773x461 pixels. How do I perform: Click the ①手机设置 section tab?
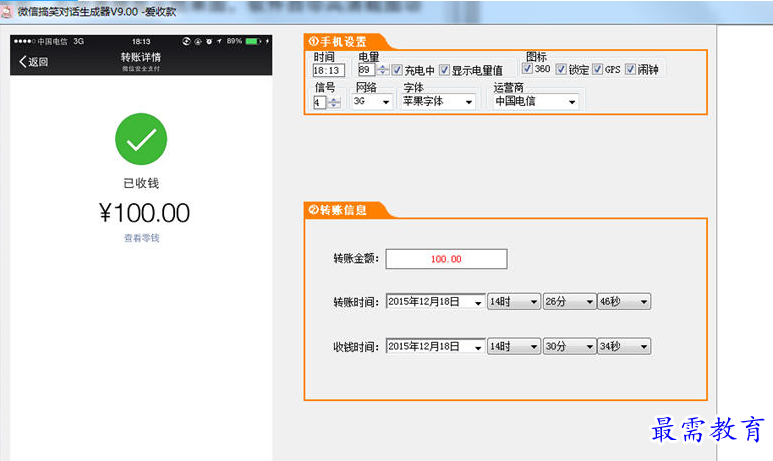point(345,42)
